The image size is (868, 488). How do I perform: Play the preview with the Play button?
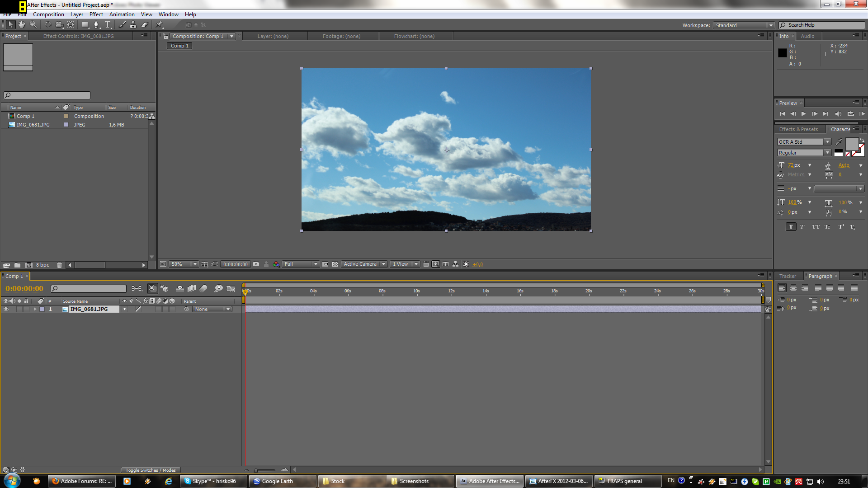tap(803, 114)
